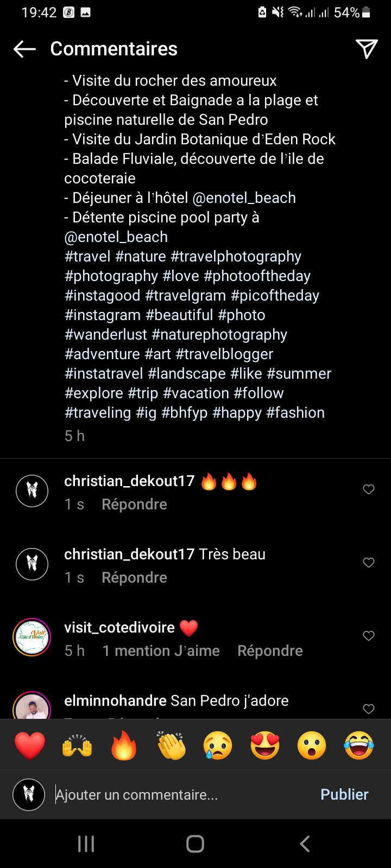Like the "Très beau" comment
This screenshot has height=868, width=391.
pos(369,563)
